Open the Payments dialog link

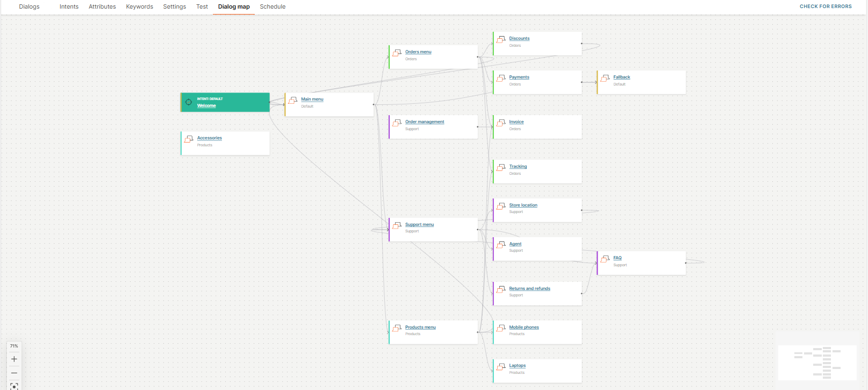click(519, 77)
